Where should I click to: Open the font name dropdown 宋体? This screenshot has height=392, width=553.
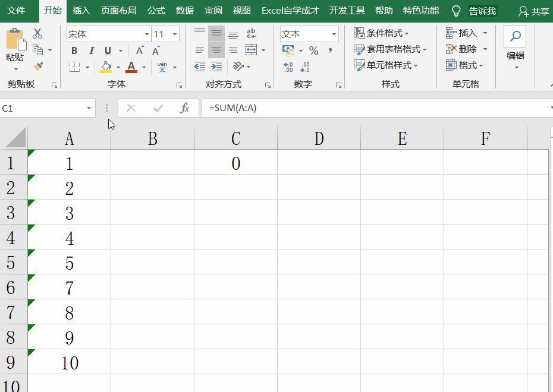click(147, 34)
